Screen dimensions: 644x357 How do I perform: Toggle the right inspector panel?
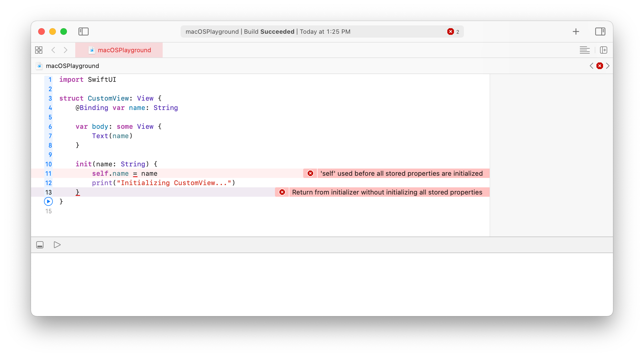click(x=600, y=32)
